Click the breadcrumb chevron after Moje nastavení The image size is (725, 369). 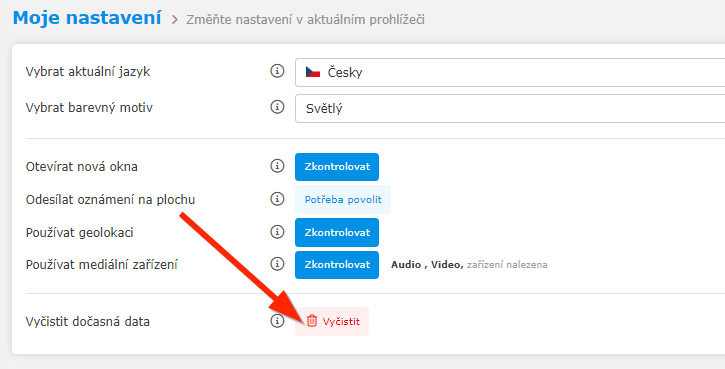point(175,20)
